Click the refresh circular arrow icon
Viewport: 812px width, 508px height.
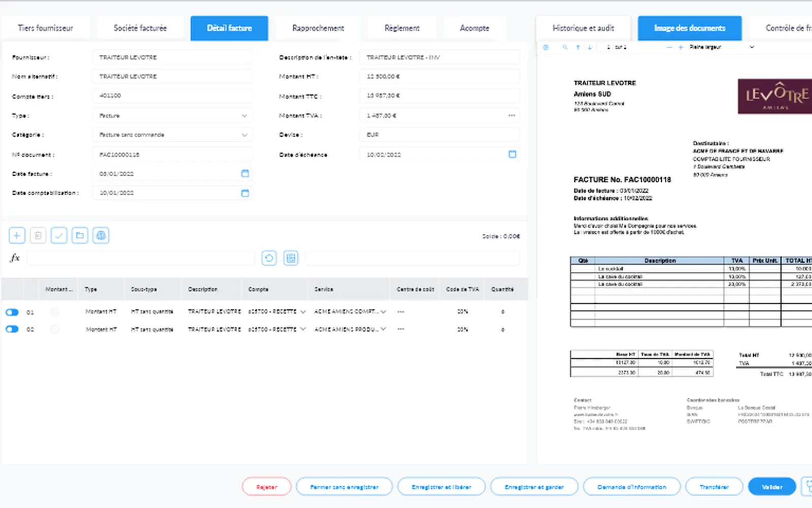(x=269, y=258)
